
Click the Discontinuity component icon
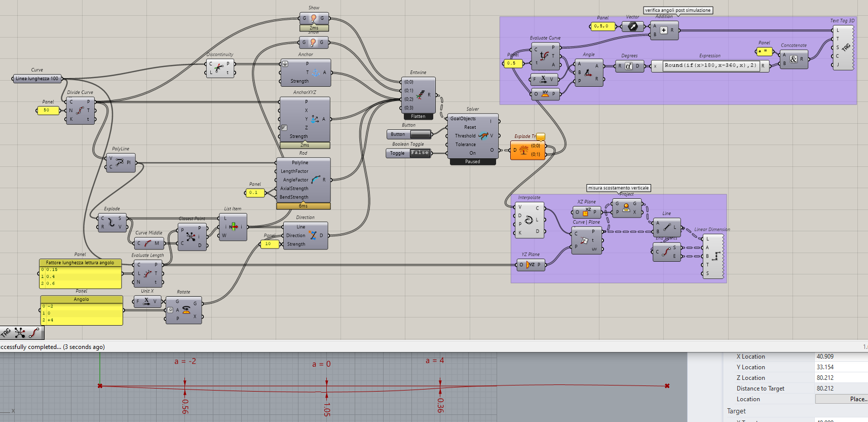click(219, 68)
